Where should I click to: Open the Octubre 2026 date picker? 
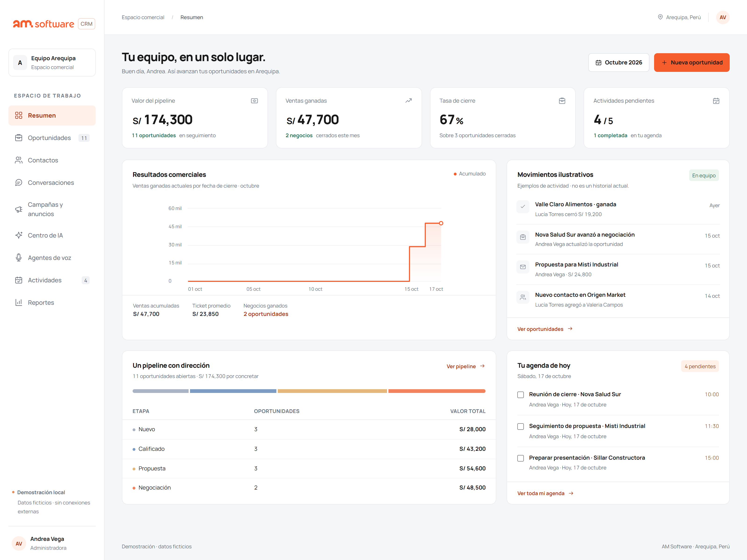pyautogui.click(x=618, y=63)
